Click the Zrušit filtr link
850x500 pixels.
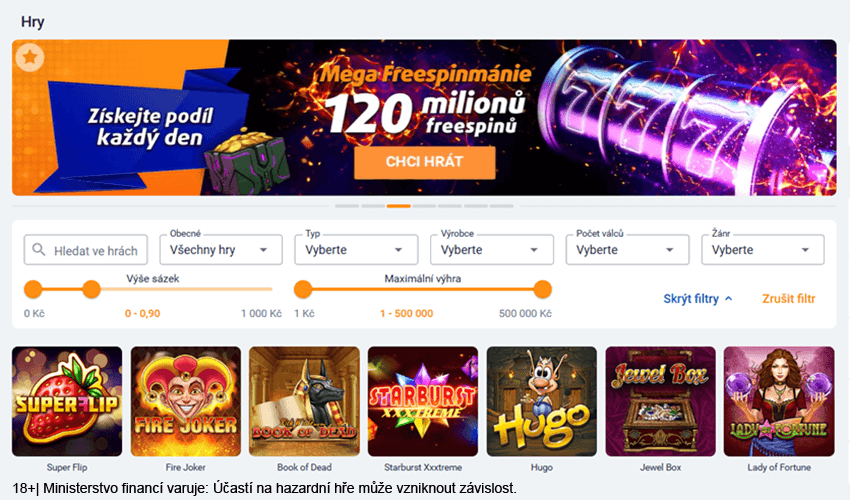(x=789, y=299)
